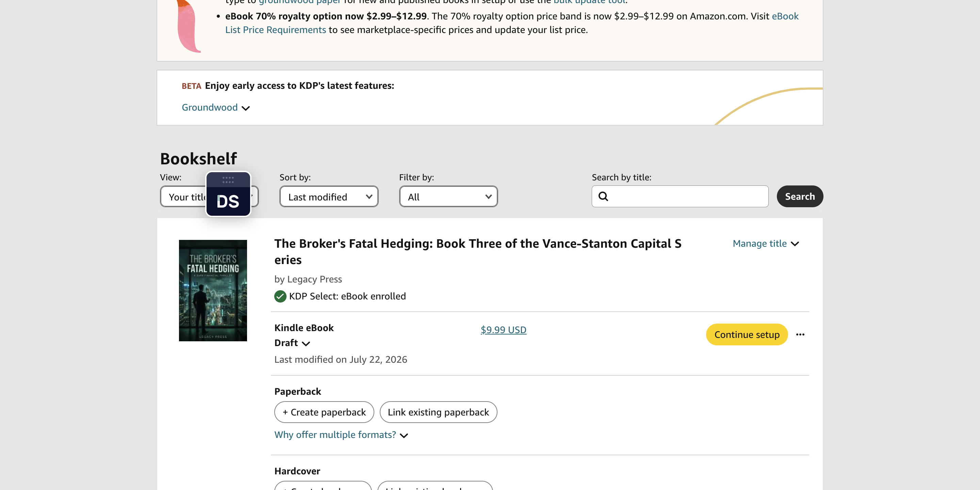Click the Search button
980x490 pixels.
pyautogui.click(x=800, y=196)
